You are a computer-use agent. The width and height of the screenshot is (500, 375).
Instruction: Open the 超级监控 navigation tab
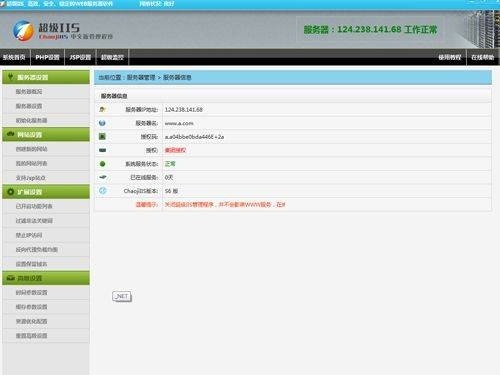coord(112,57)
